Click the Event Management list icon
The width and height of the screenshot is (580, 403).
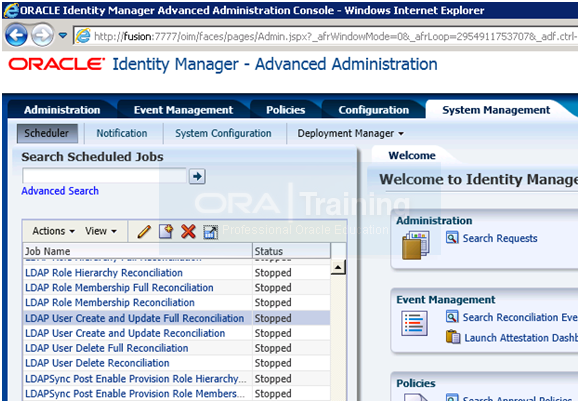pos(414,323)
